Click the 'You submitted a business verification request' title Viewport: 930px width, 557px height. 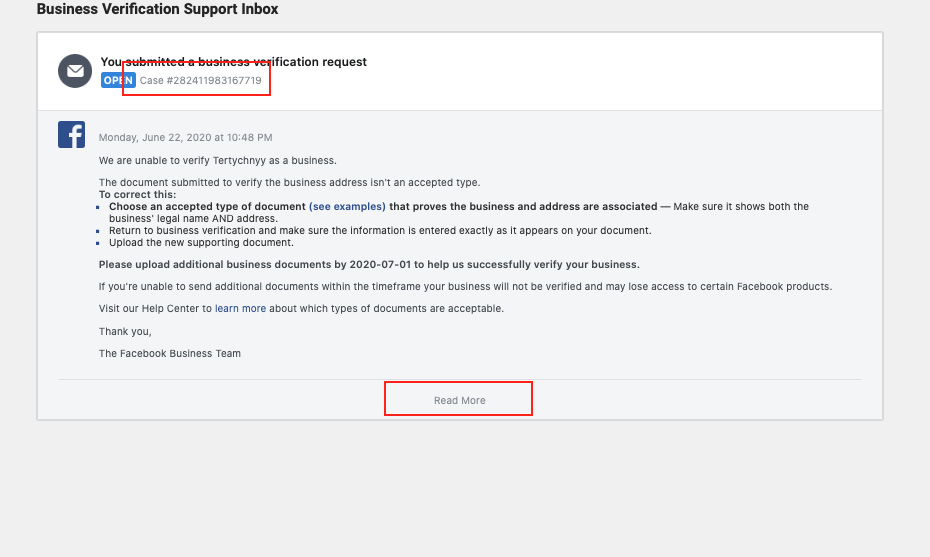234,62
